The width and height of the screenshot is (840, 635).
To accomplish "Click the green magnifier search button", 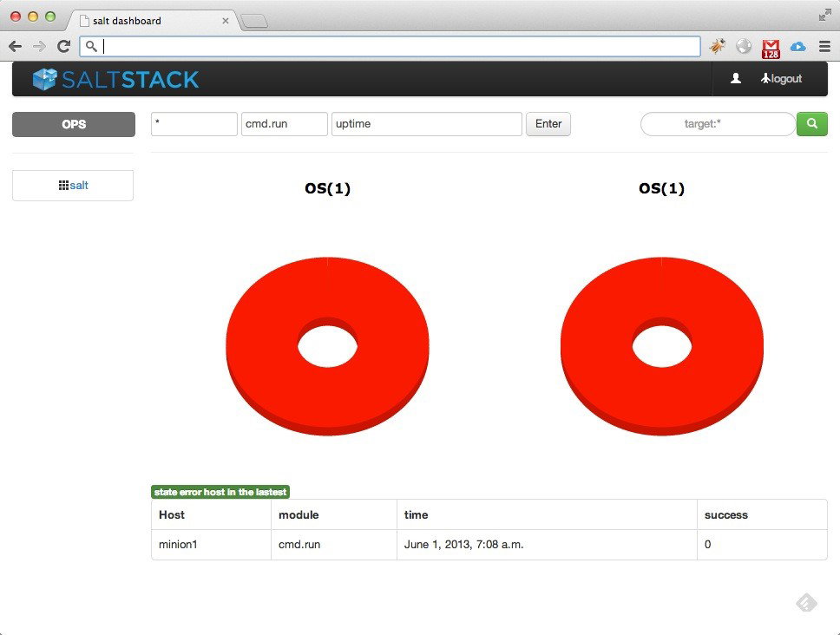I will (811, 124).
